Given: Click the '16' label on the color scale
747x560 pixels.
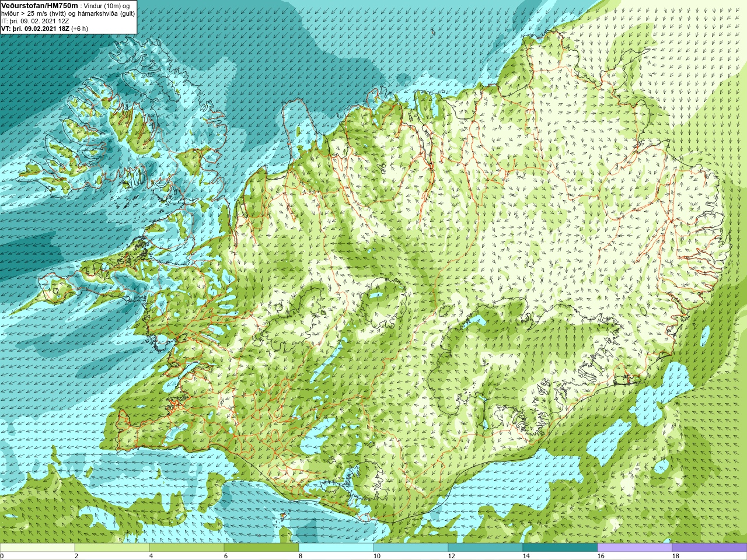Looking at the screenshot, I should point(601,556).
